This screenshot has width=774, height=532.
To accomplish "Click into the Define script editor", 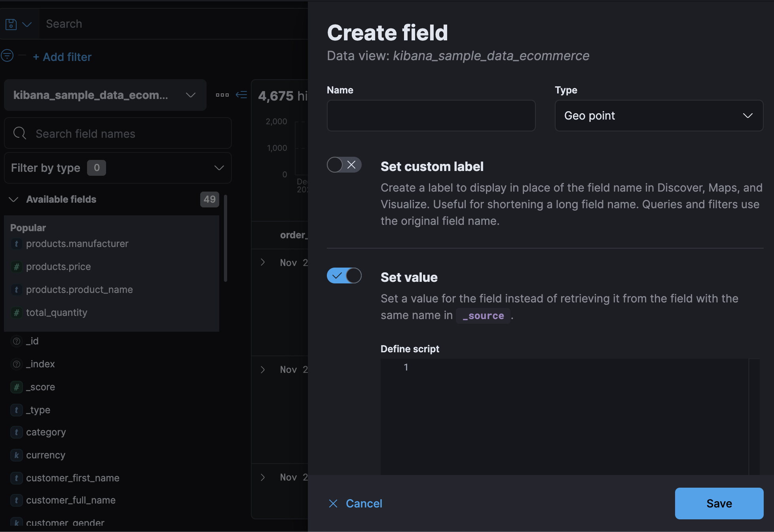I will tap(570, 416).
